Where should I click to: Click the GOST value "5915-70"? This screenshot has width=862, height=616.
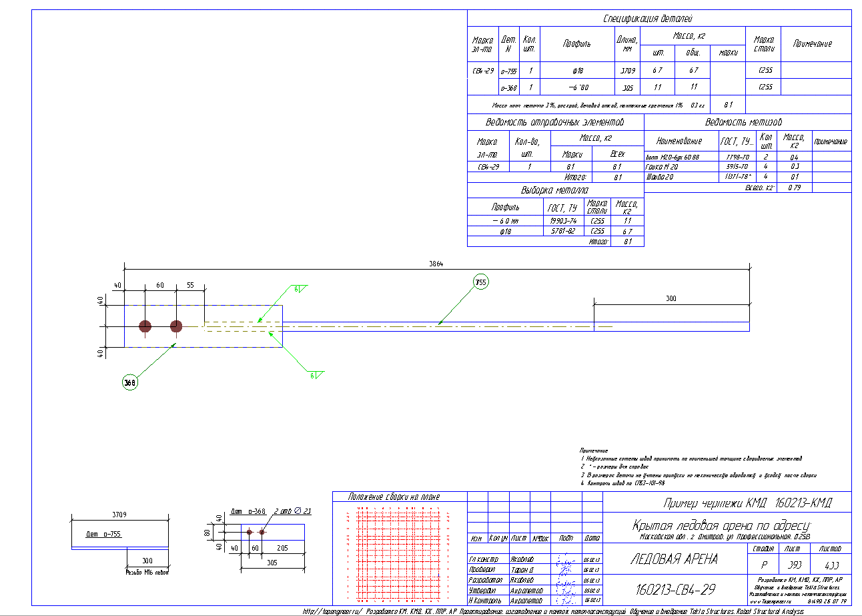(737, 167)
